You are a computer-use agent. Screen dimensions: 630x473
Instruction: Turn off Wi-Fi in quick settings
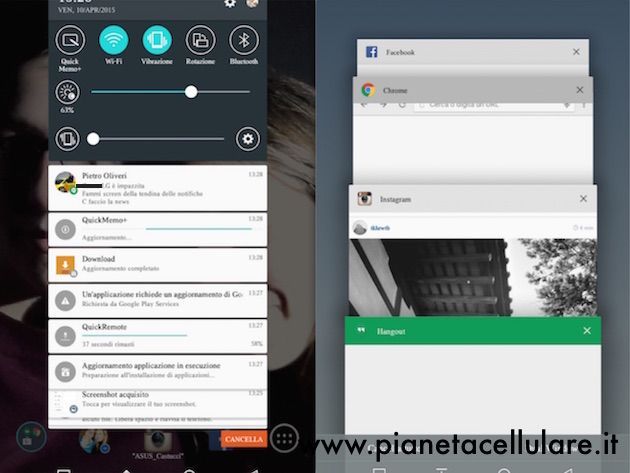[113, 41]
